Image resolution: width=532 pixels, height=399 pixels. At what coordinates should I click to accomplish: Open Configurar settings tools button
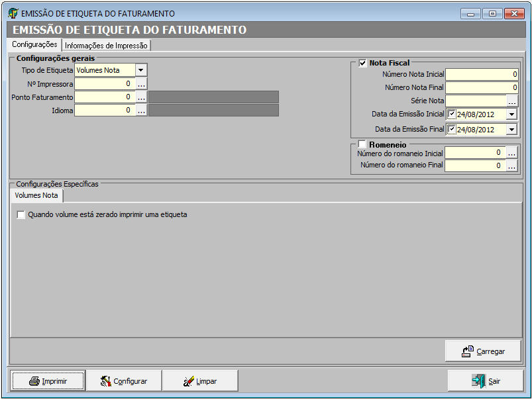pos(123,381)
